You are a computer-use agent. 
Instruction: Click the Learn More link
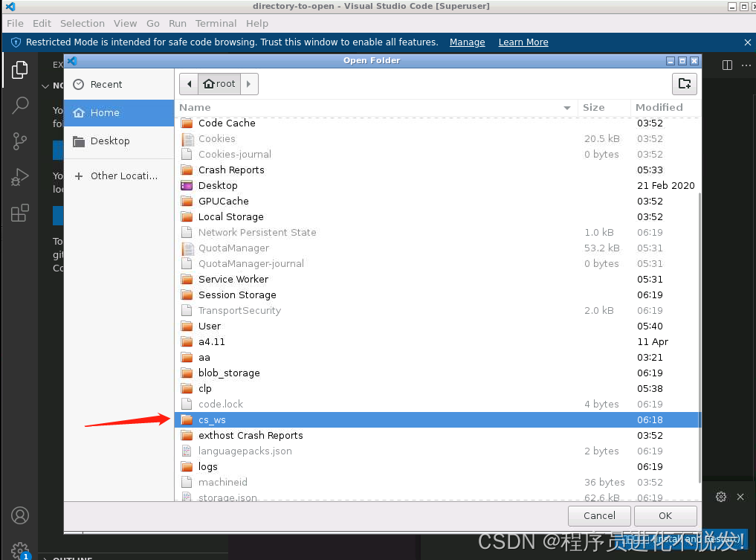pos(523,42)
